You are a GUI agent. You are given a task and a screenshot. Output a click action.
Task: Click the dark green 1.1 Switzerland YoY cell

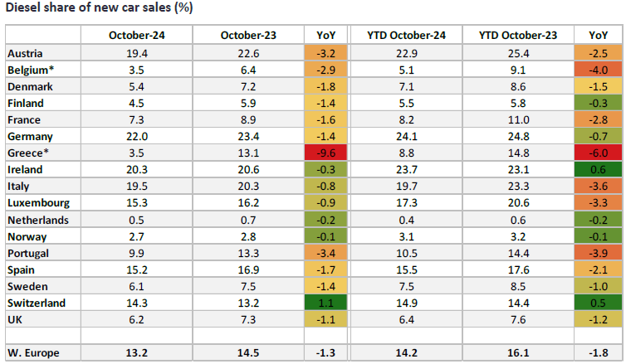click(326, 302)
